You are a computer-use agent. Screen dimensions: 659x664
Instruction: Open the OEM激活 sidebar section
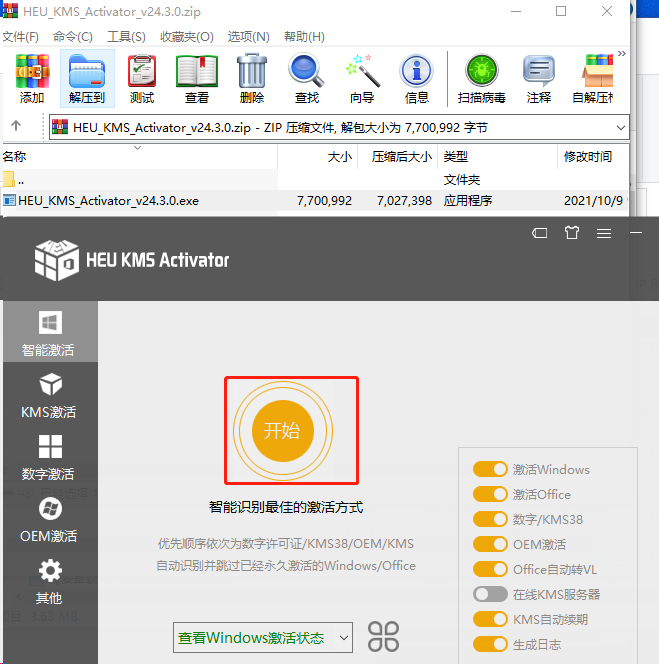point(50,520)
